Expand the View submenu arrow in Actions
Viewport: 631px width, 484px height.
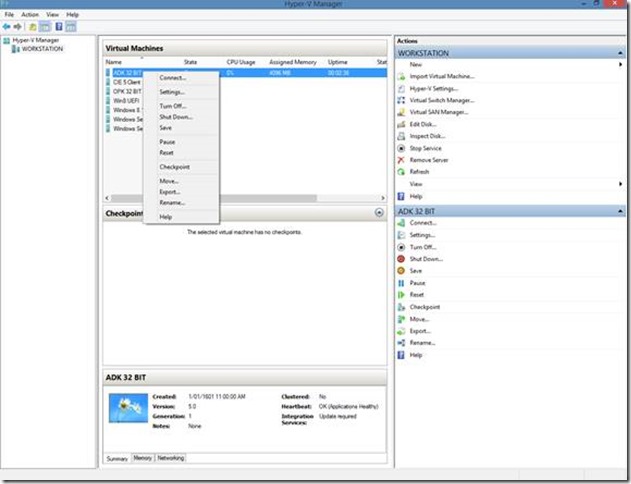tap(621, 184)
